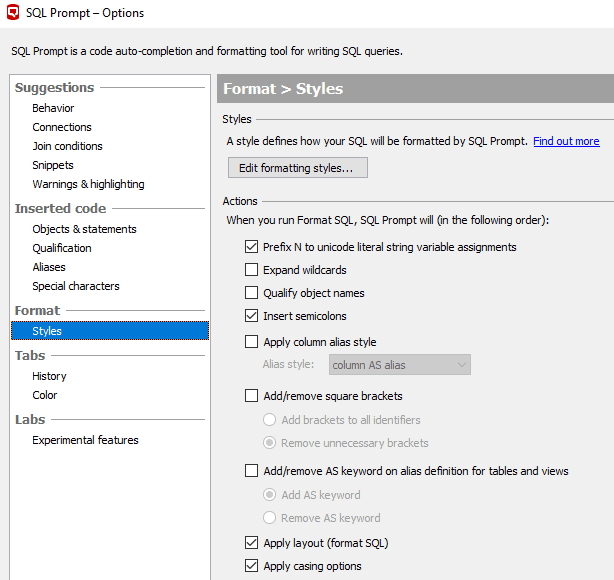Open the Color settings page
The height and width of the screenshot is (580, 614).
45,395
